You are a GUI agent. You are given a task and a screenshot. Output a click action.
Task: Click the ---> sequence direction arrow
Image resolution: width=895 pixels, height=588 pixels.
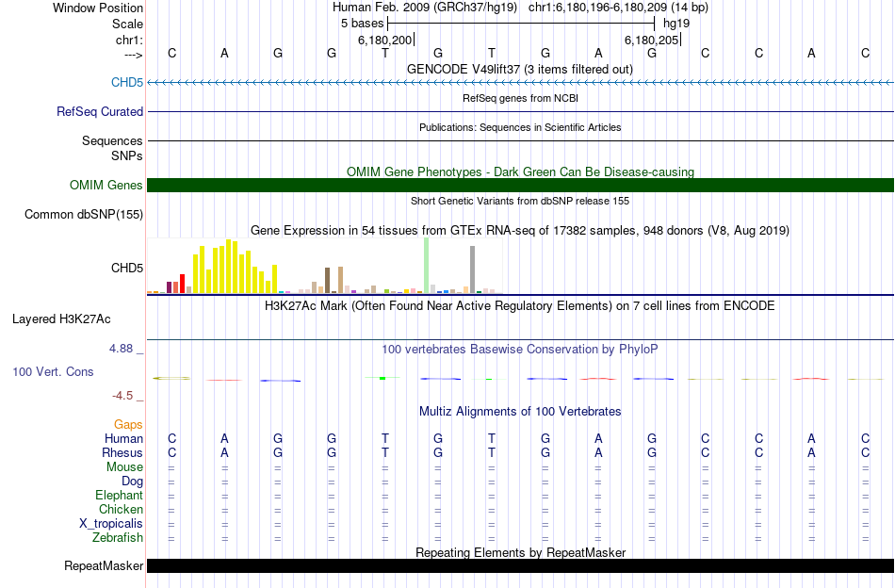tap(133, 55)
